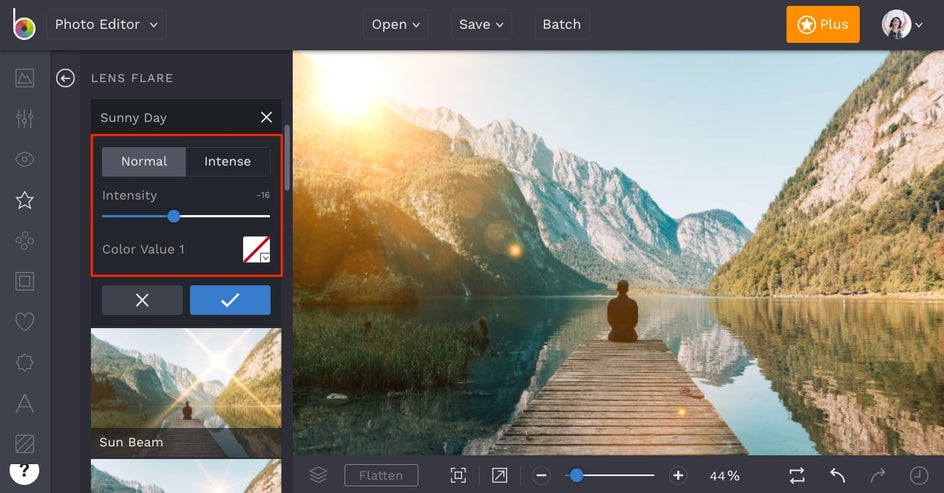Select the Sun Beam effect thumbnail

pyautogui.click(x=186, y=393)
